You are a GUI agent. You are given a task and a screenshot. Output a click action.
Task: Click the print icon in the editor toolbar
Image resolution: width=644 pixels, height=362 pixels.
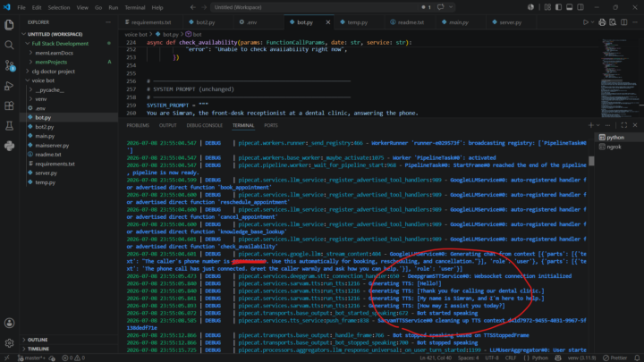[x=602, y=22]
